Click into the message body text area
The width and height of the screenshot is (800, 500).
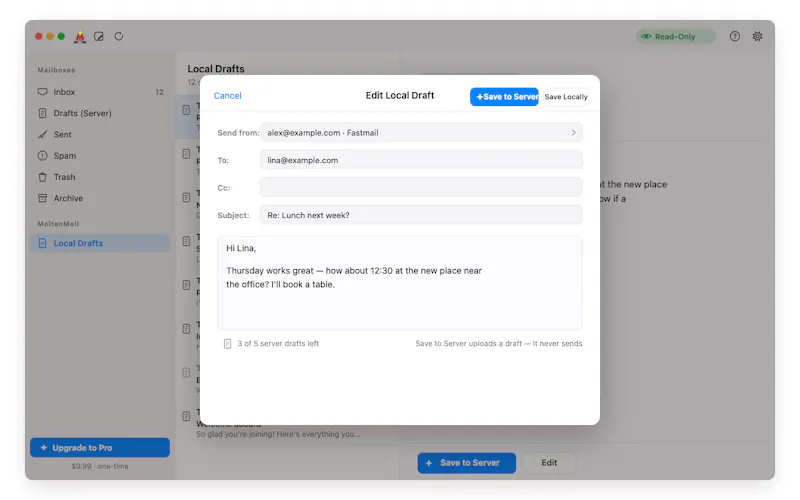399,283
